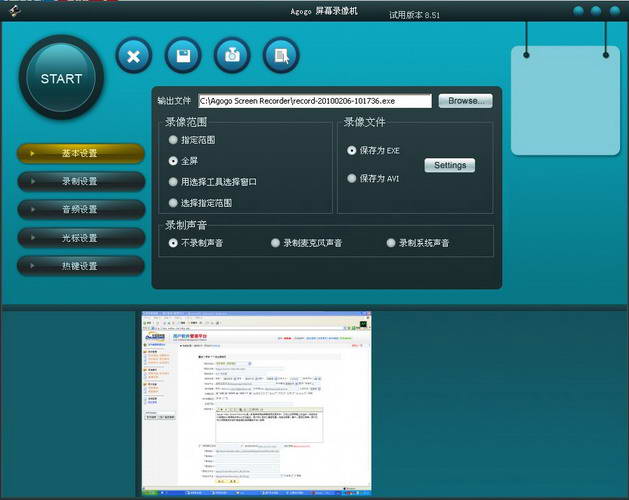Click the 输出文件 label
This screenshot has height=500, width=629.
tap(174, 101)
